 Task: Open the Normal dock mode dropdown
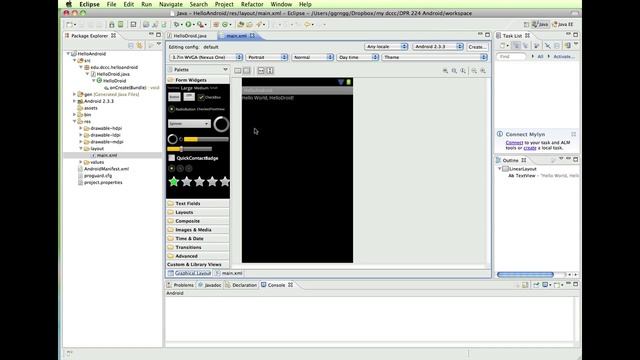click(x=313, y=57)
